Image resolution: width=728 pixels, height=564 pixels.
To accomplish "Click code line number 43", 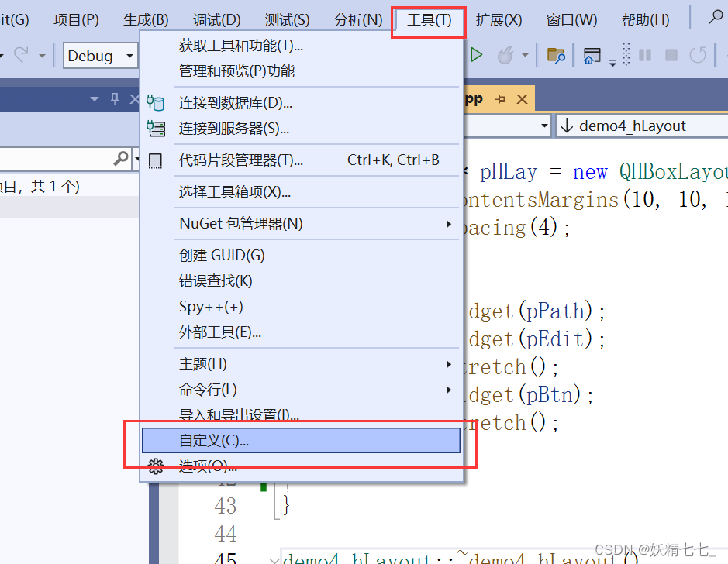I will (x=226, y=506).
